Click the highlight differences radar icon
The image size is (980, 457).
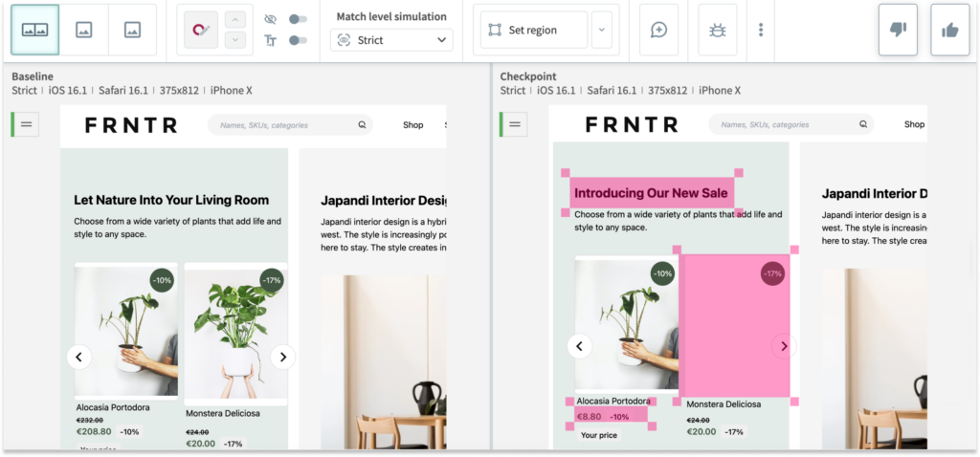pos(202,30)
